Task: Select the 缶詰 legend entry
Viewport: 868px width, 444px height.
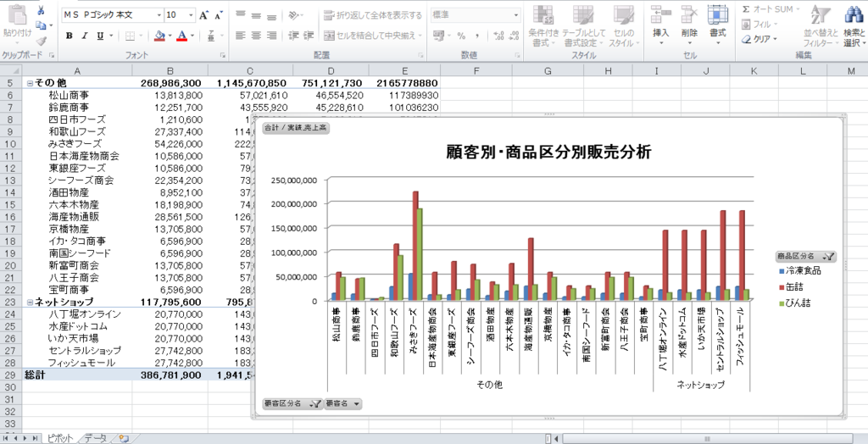Action: (x=791, y=286)
